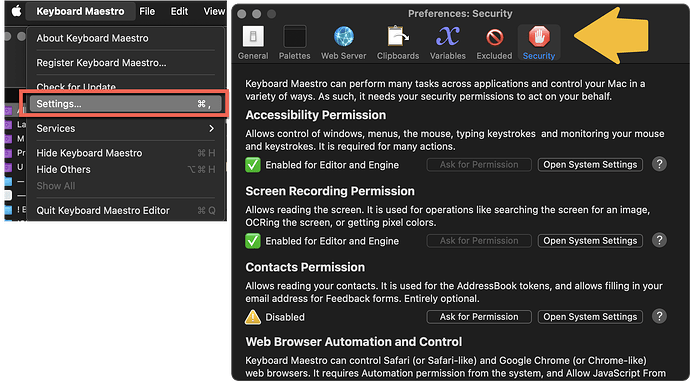The width and height of the screenshot is (690, 381).
Task: Open Settings… from the menu
Action: tap(125, 104)
